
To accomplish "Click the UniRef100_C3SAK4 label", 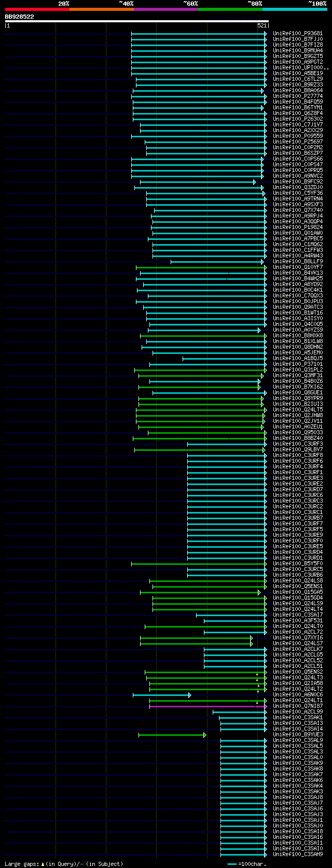I will 298,786.
